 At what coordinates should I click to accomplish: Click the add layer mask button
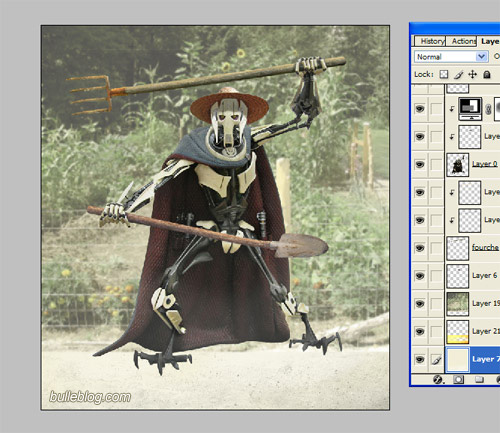point(458,379)
